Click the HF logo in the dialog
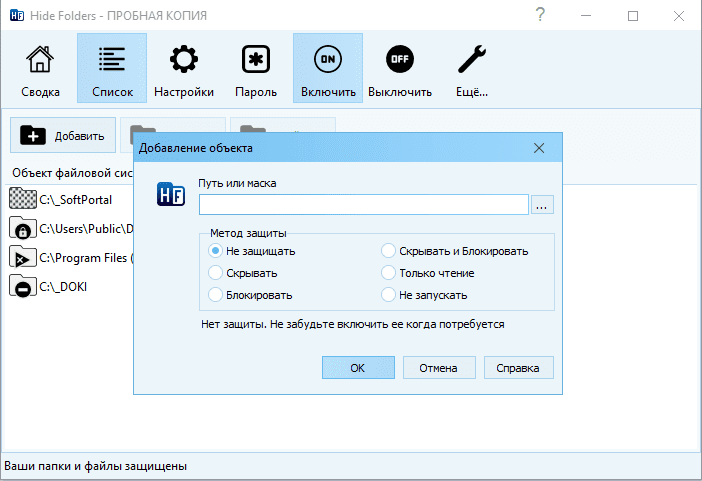 point(171,194)
